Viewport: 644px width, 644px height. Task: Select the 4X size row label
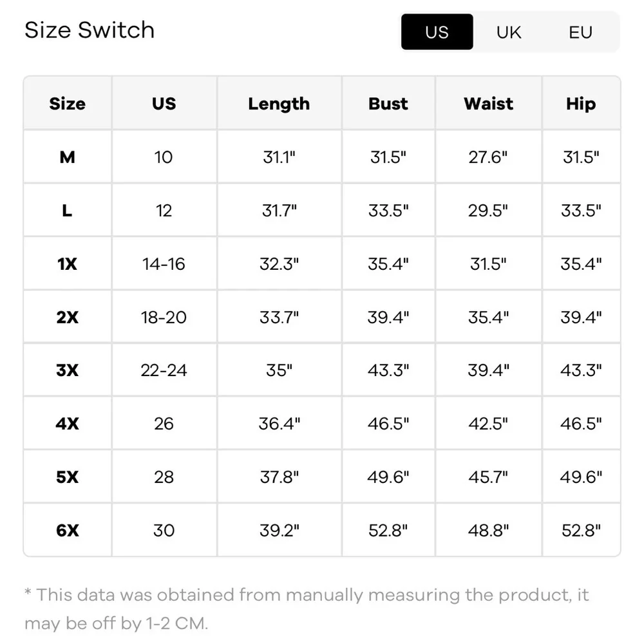pos(67,424)
